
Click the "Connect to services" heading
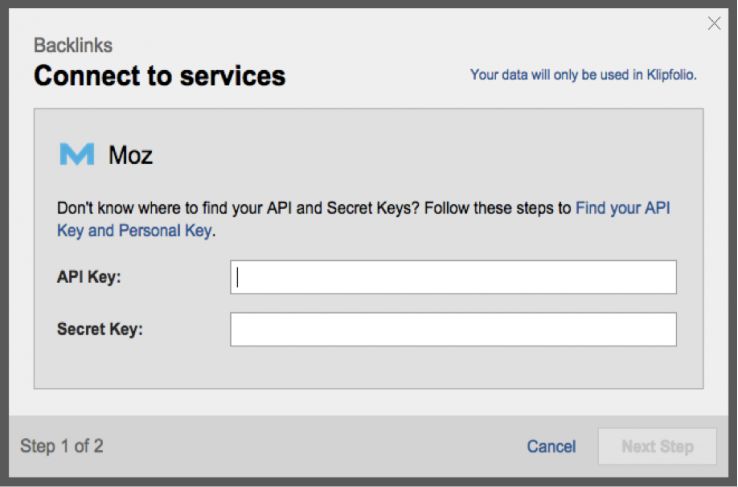(160, 76)
